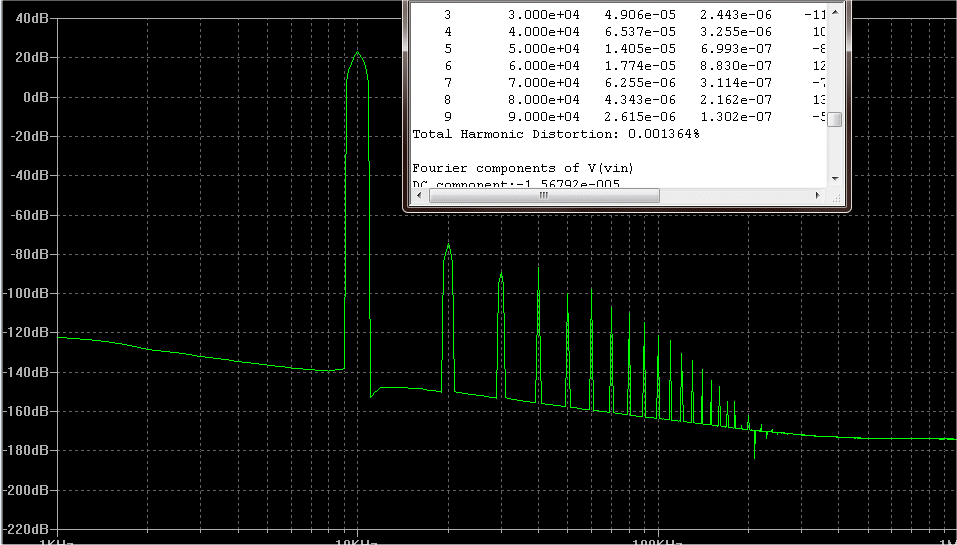Click the -160dB label on vertical axis
Image resolution: width=957 pixels, height=545 pixels.
coord(24,411)
